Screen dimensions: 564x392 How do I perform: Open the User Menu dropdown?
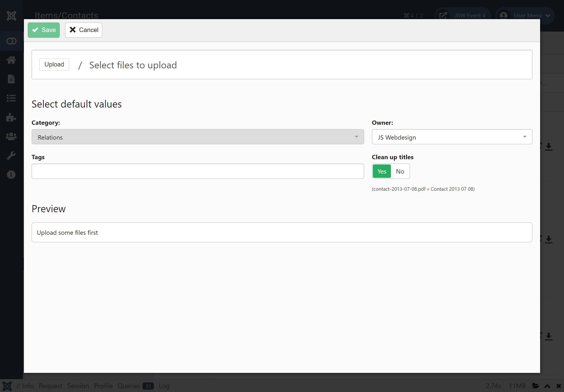525,16
